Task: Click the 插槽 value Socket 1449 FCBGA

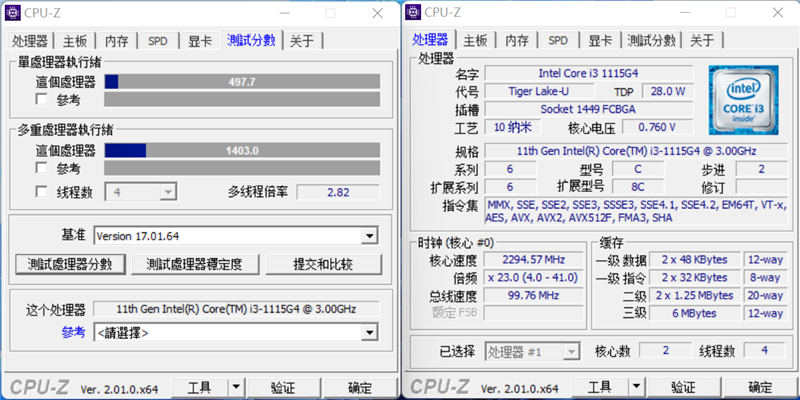Action: (588, 109)
